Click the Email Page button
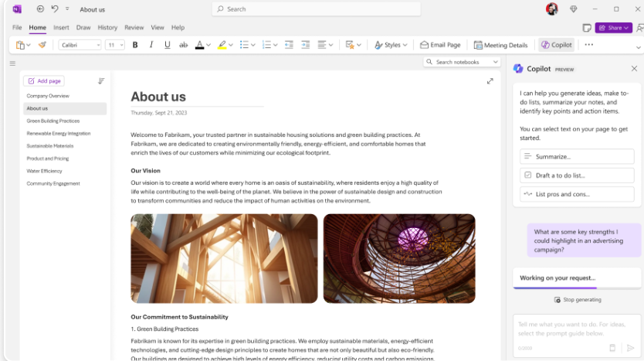644x361 pixels. coord(440,45)
